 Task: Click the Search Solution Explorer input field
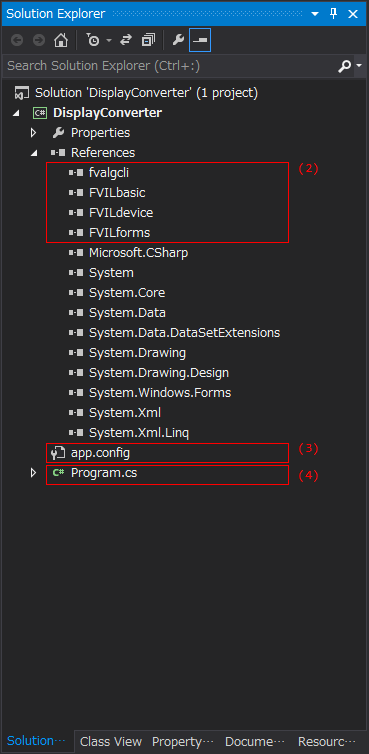[x=168, y=66]
